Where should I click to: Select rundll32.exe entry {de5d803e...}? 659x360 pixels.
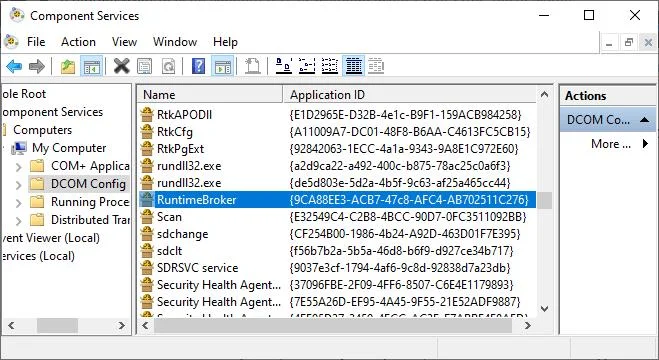click(189, 183)
